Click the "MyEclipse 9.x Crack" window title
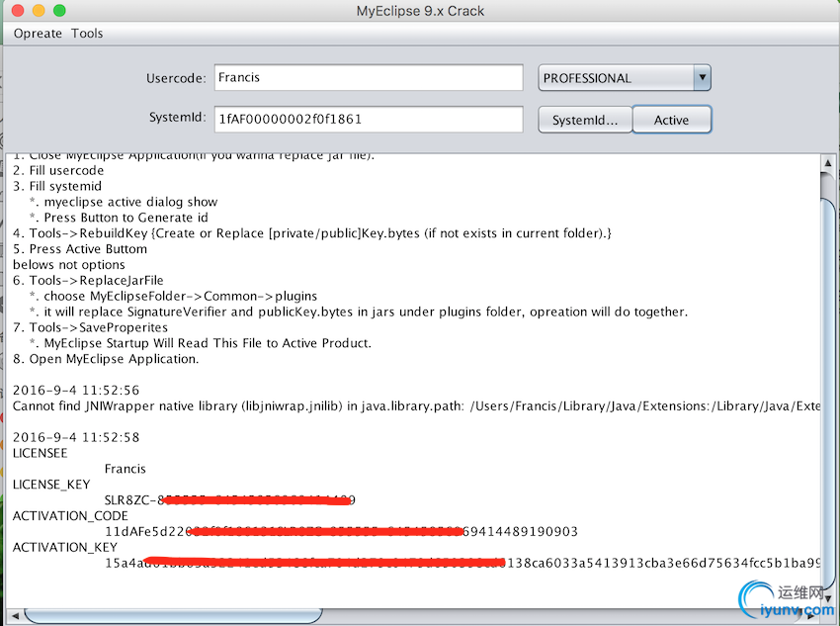 click(421, 11)
